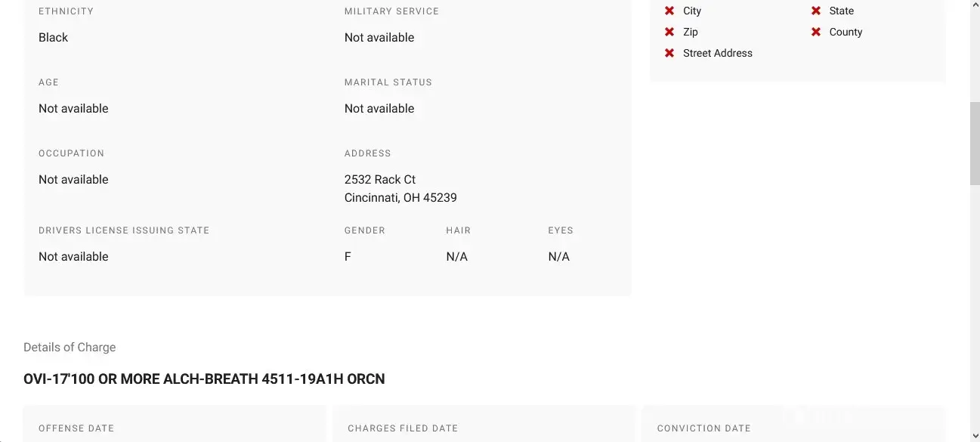This screenshot has height=442, width=980.
Task: Click the Ethnicity value Black
Action: coord(53,37)
